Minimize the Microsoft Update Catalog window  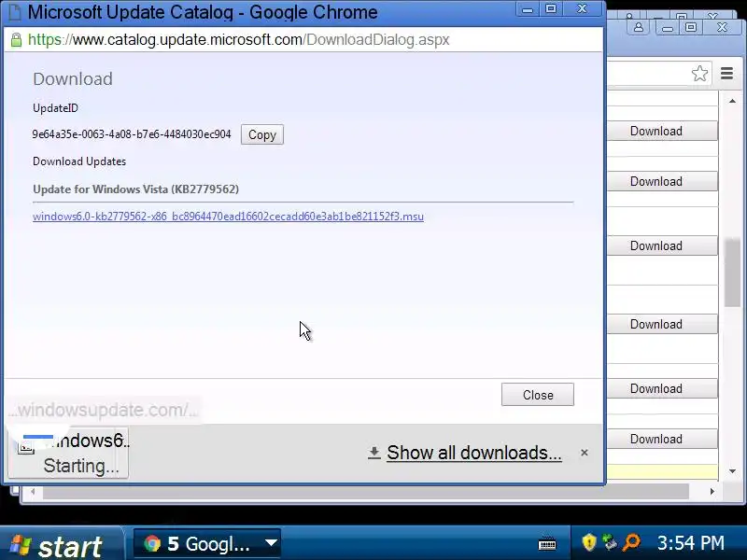(528, 9)
